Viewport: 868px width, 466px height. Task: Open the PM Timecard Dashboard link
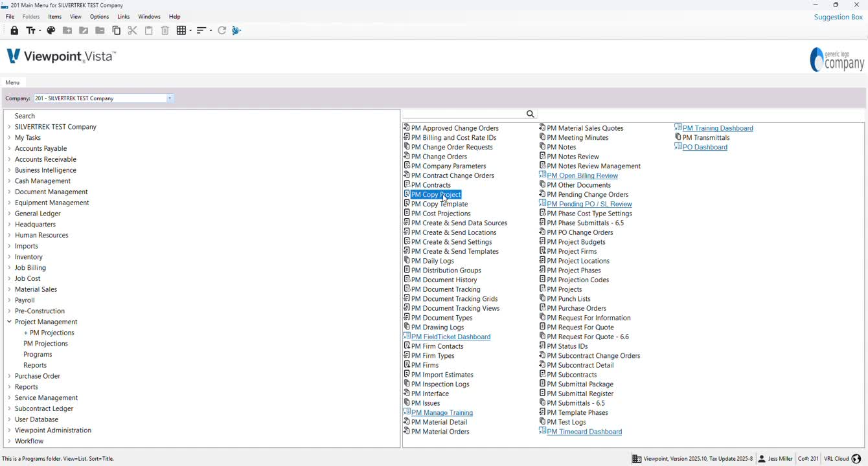pyautogui.click(x=584, y=432)
